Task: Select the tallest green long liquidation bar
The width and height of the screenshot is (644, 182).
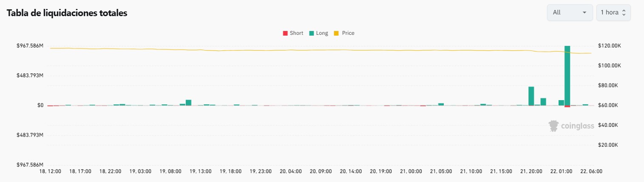Action: tap(567, 75)
